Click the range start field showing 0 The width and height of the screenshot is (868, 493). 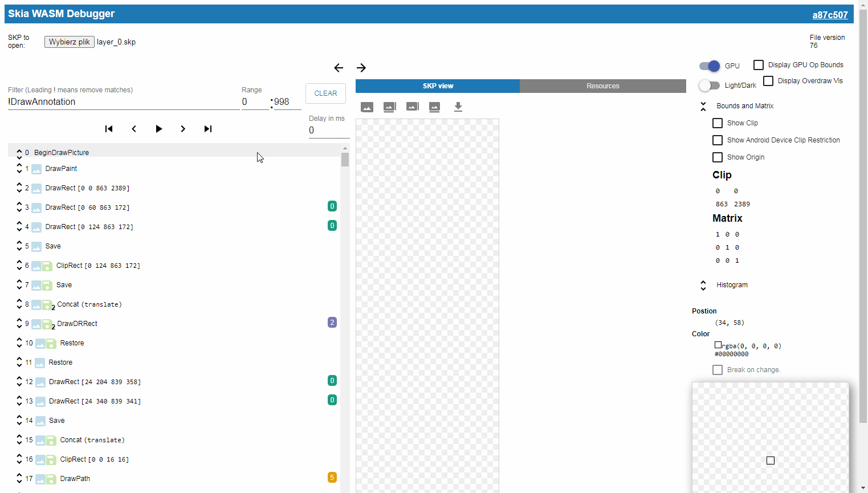click(255, 102)
